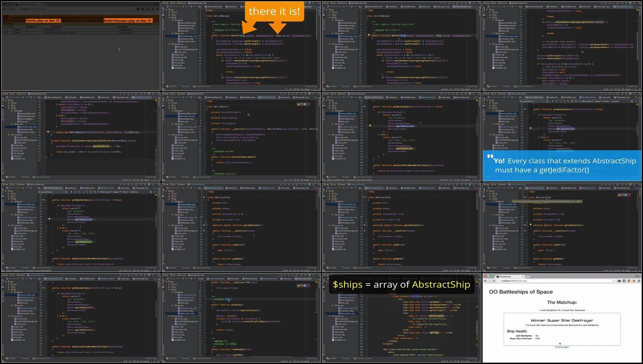Toggle Words checkbox in find bar above Yo! banner
The width and height of the screenshot is (643, 364).
[x=606, y=101]
